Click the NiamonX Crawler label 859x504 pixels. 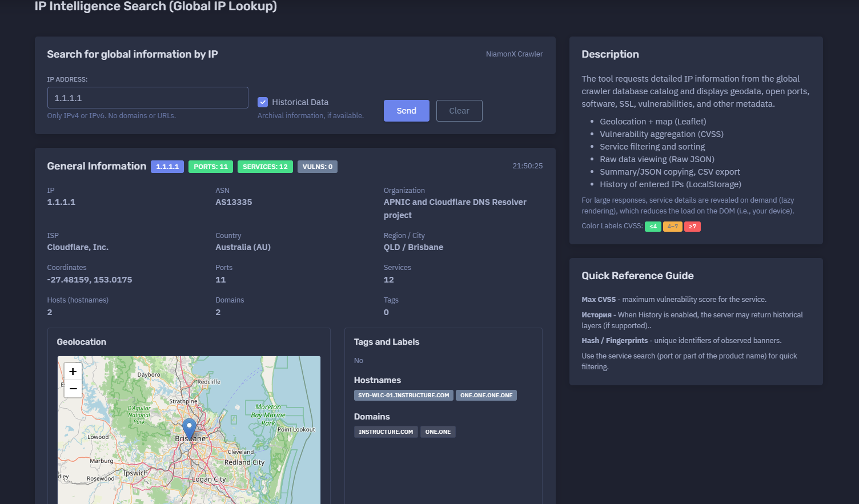514,54
